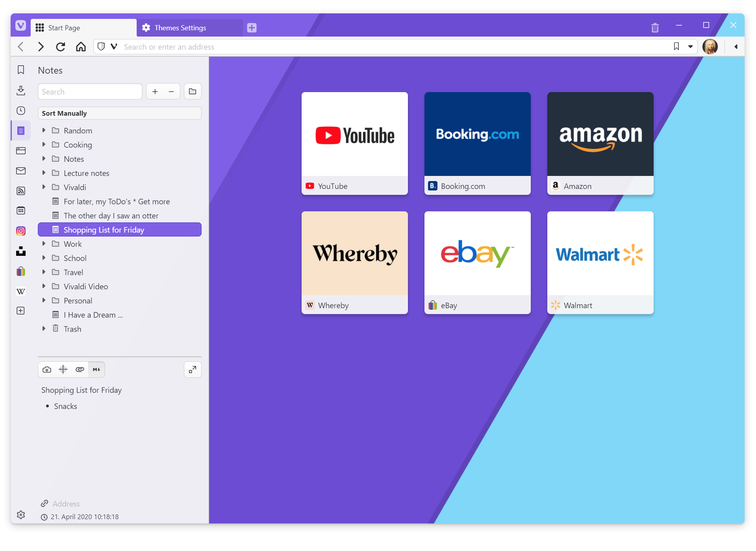Click the add new tab button

(251, 28)
